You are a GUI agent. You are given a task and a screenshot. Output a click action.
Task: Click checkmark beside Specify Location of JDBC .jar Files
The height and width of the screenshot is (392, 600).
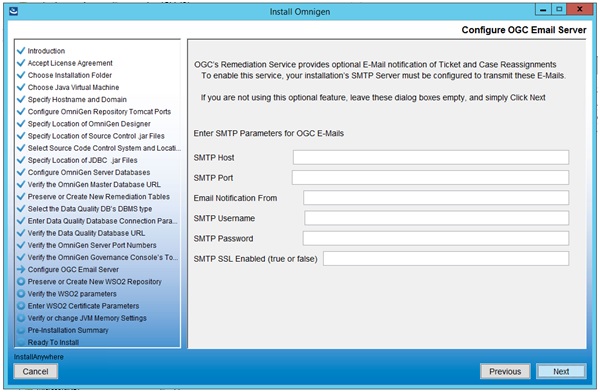(21, 160)
